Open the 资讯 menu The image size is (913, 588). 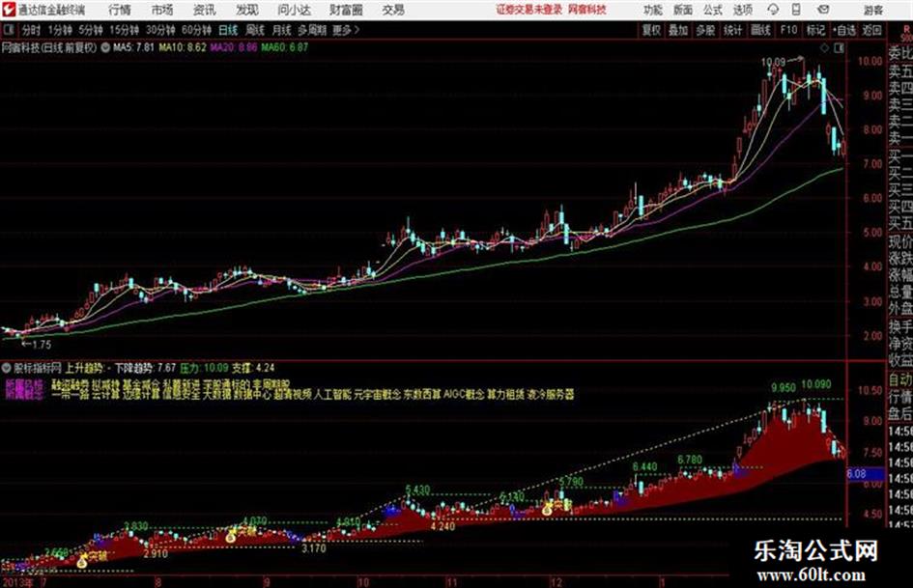[x=205, y=10]
